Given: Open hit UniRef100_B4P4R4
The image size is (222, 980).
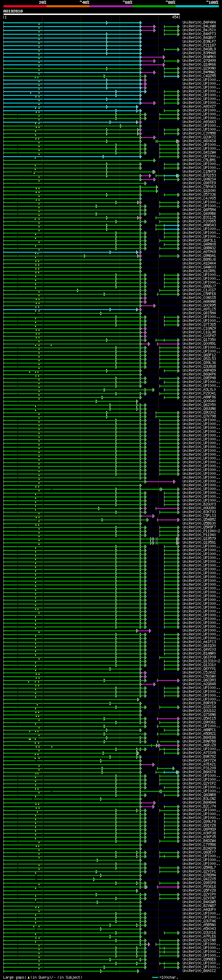Looking at the screenshot, I should (199, 23).
